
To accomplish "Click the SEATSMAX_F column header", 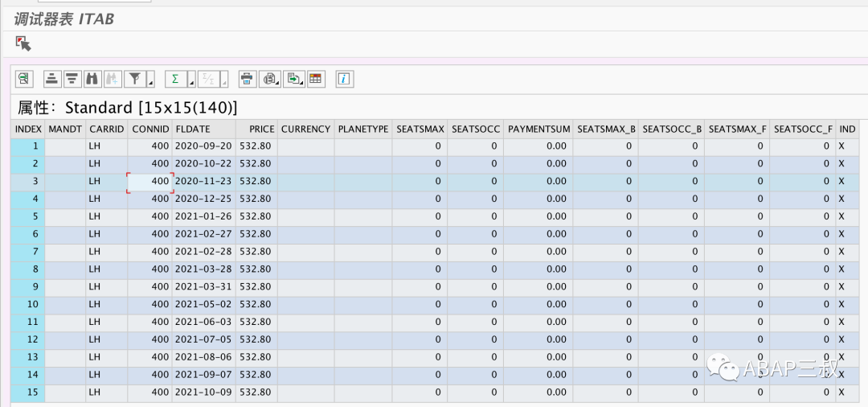I will coord(737,129).
